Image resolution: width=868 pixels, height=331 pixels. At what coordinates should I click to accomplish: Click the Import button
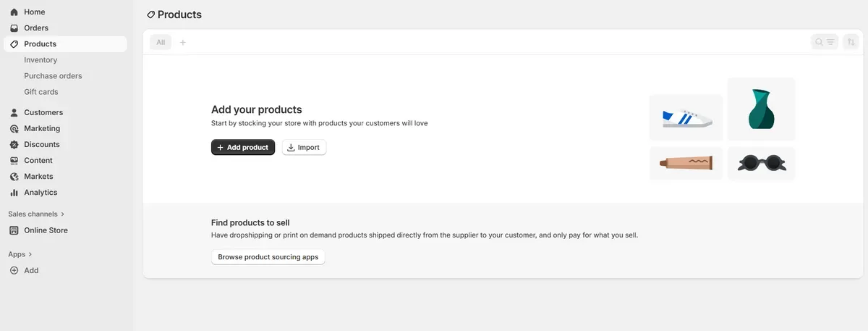click(x=304, y=147)
